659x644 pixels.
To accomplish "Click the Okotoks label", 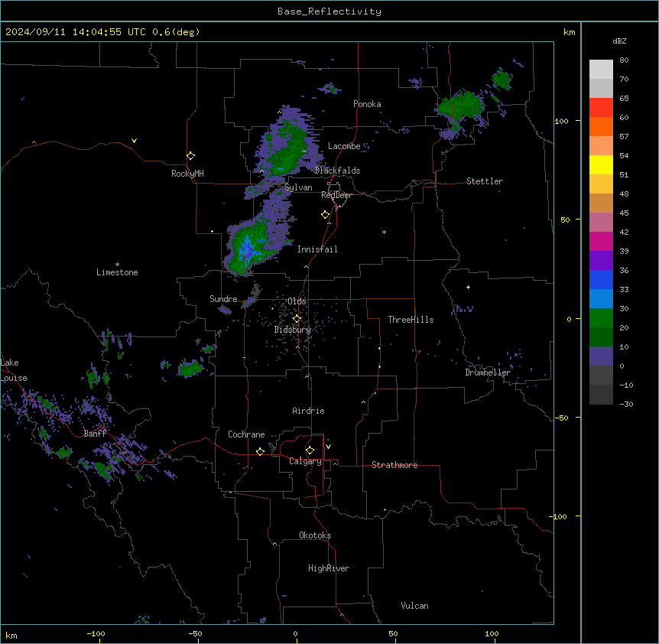I will tap(315, 535).
